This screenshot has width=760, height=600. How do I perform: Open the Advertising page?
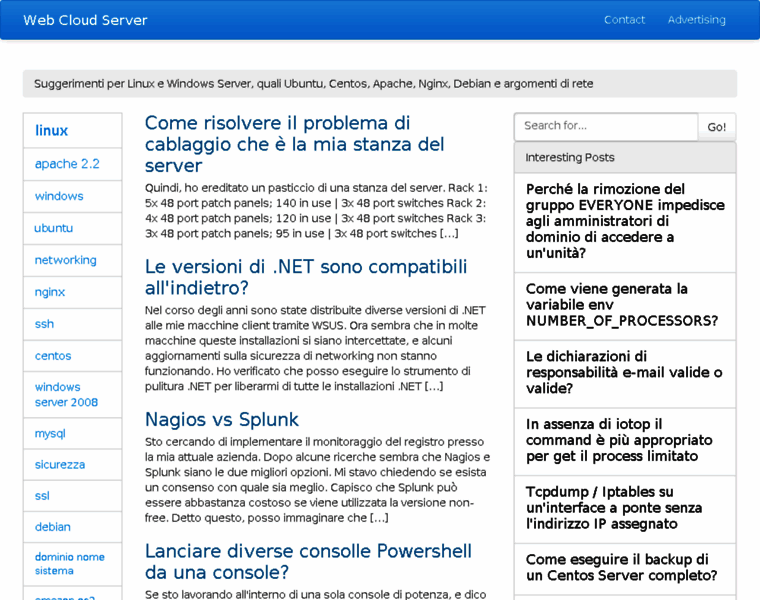pyautogui.click(x=697, y=20)
